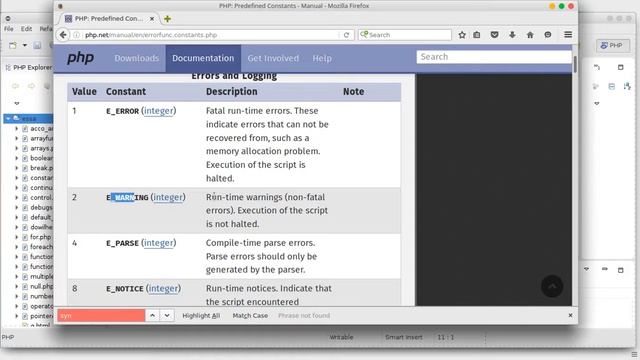This screenshot has height=360, width=640.
Task: Close the PHP Predefined Constants tab
Action: [x=152, y=19]
